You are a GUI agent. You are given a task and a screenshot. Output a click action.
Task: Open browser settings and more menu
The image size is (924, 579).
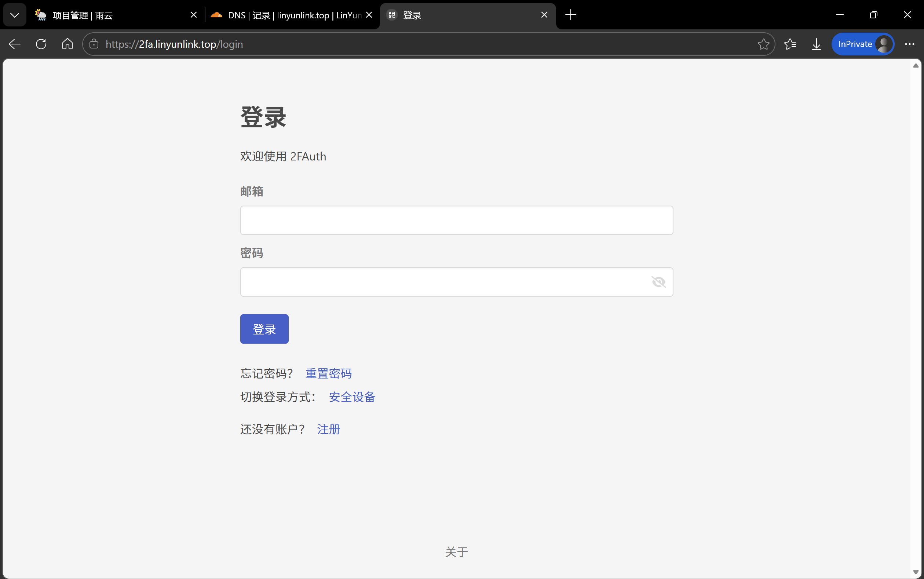pyautogui.click(x=909, y=44)
